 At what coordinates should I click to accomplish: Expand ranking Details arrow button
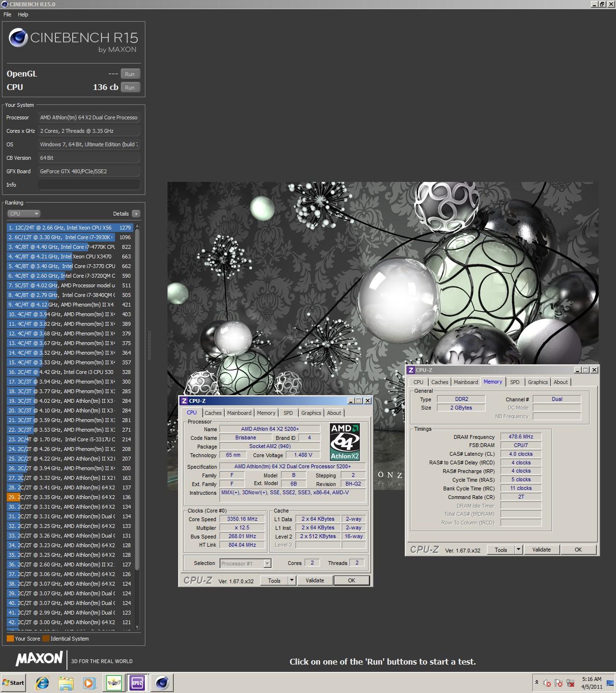coord(136,214)
